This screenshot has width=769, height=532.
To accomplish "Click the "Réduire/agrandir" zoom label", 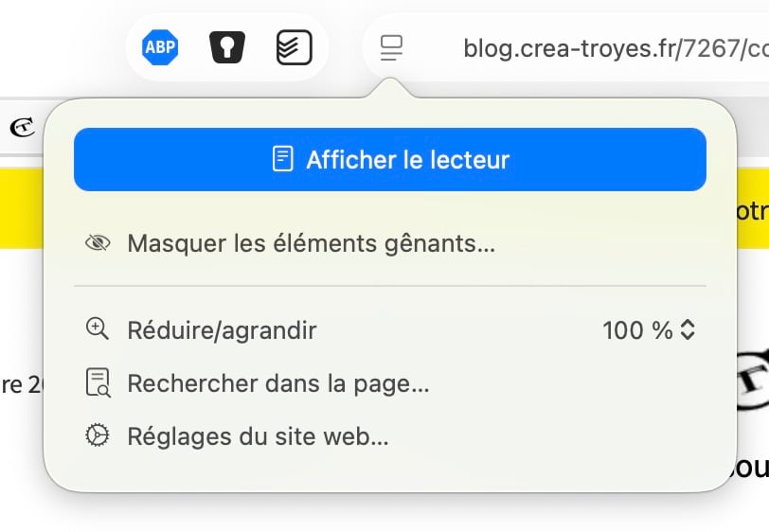I will (222, 330).
